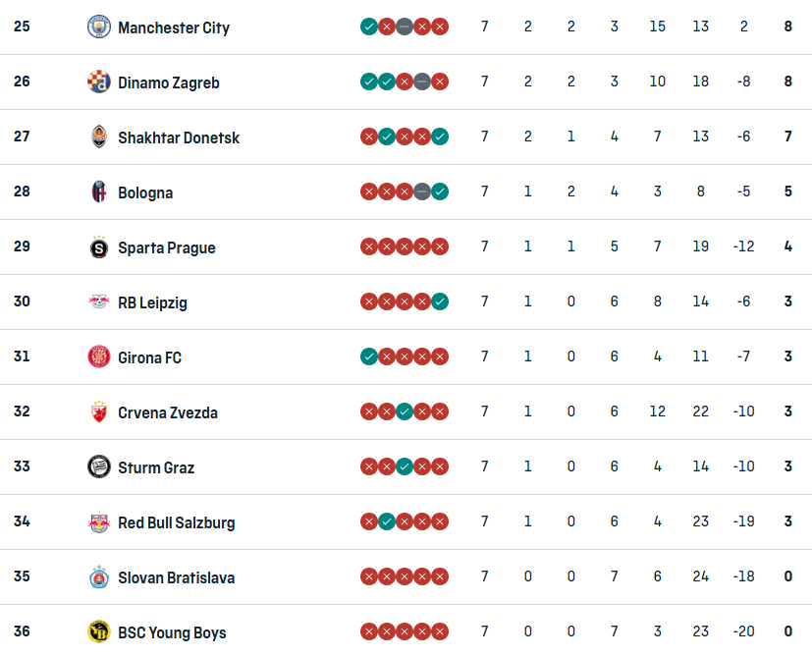This screenshot has width=812, height=658.
Task: Click the Manchester City club crest
Action: coord(98,27)
